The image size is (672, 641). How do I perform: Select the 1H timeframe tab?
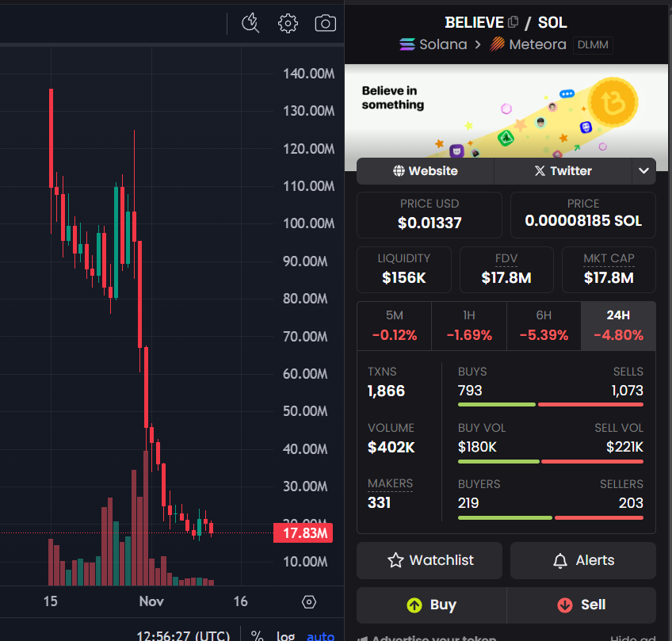[469, 326]
